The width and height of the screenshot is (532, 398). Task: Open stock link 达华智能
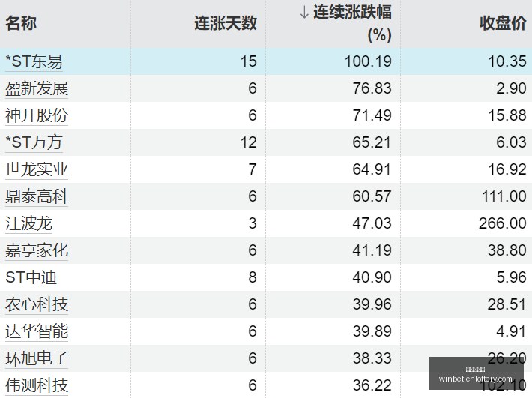tap(37, 331)
